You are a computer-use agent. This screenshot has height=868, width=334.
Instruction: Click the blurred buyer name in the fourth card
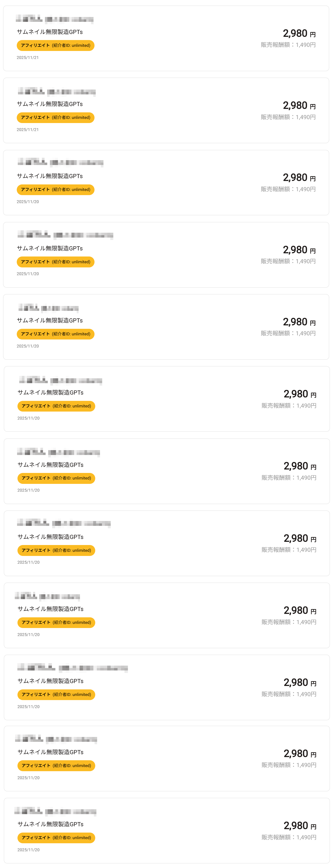[65, 234]
